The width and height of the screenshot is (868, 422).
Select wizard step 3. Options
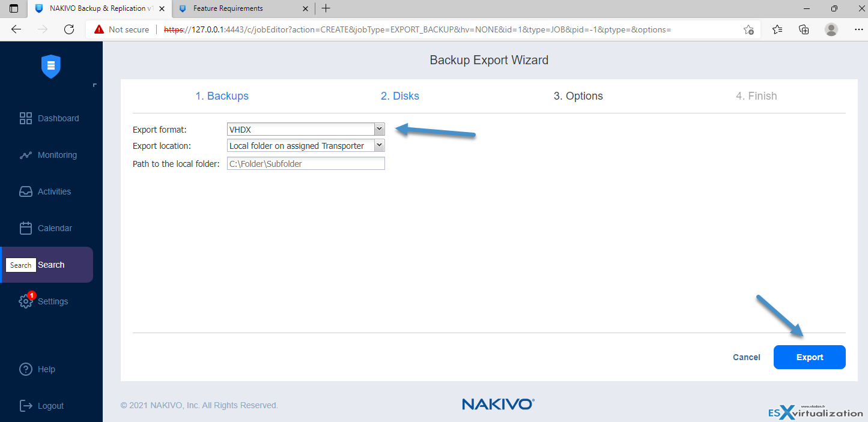[578, 96]
